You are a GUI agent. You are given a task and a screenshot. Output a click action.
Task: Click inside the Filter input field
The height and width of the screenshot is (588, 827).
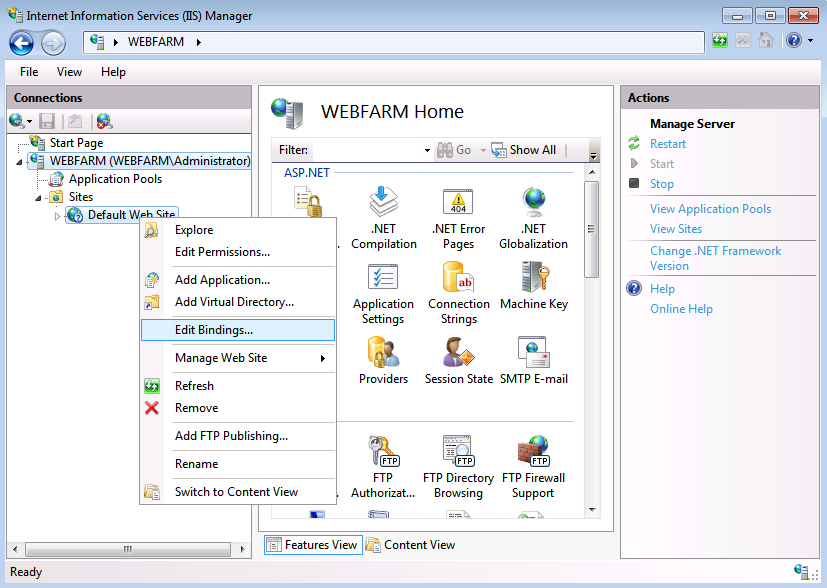tap(367, 150)
